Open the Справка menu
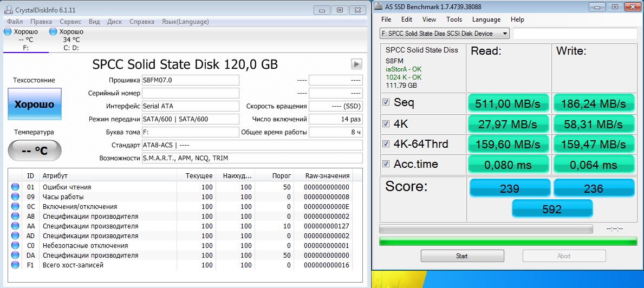644x288 pixels. click(x=142, y=21)
